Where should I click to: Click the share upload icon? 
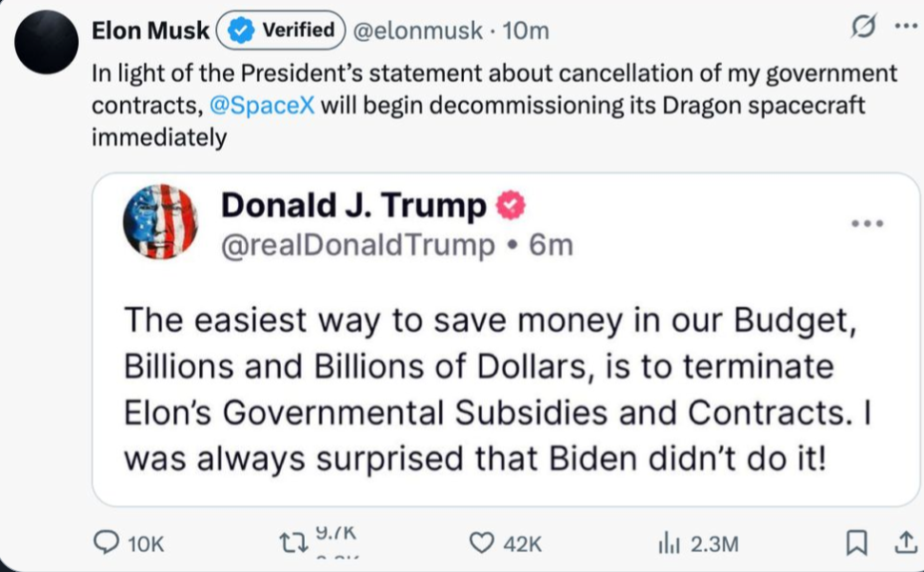pyautogui.click(x=901, y=543)
